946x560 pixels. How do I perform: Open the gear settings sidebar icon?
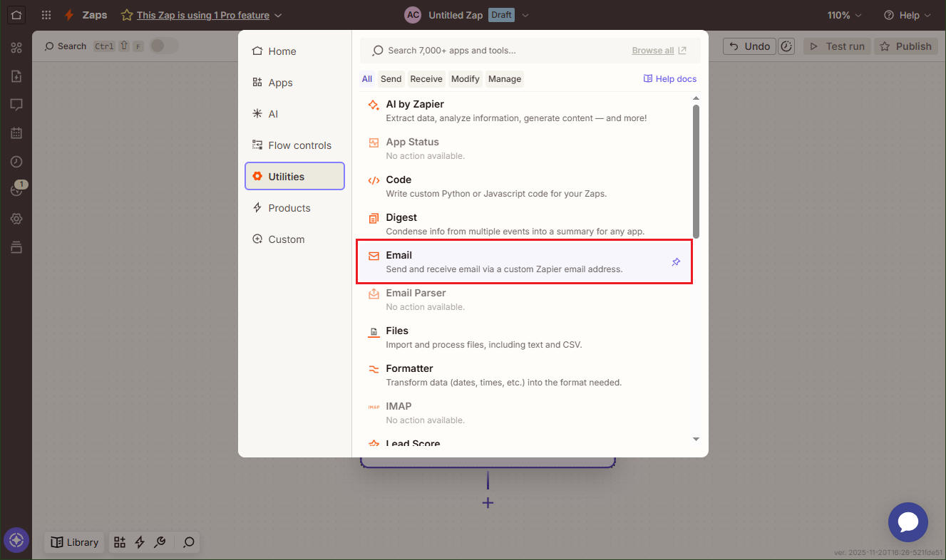[16, 219]
